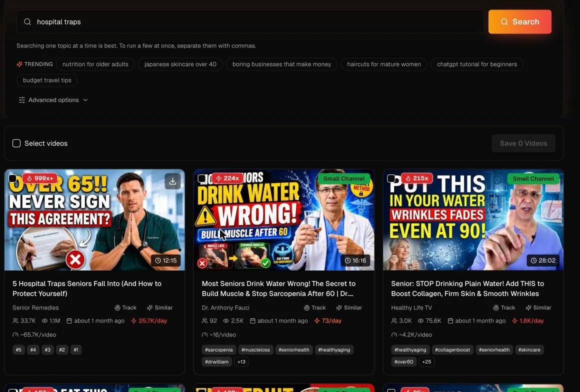Click the '16:16' duration badge
The height and width of the screenshot is (392, 580).
pyautogui.click(x=355, y=260)
